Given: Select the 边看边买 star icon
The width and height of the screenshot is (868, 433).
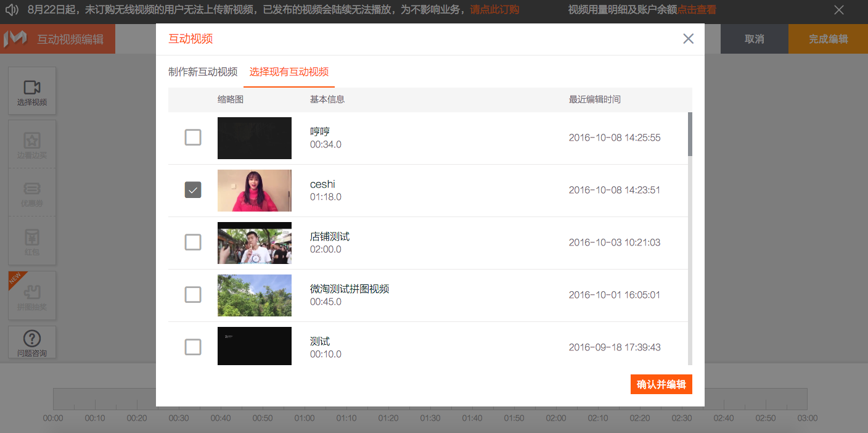Looking at the screenshot, I should coord(32,141).
